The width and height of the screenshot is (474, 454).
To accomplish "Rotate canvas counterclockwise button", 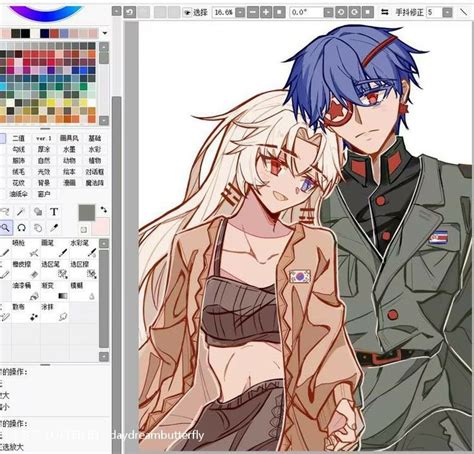I will (x=341, y=13).
